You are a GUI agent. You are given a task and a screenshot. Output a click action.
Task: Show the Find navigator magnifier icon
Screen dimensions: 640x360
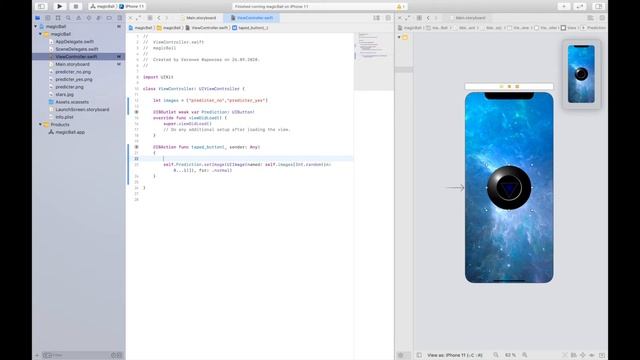68,18
